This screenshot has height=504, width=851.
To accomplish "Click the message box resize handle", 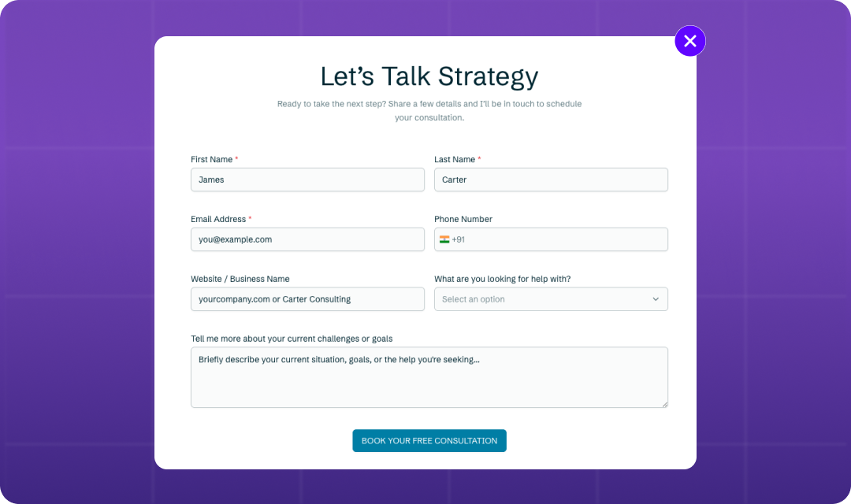I will (664, 404).
